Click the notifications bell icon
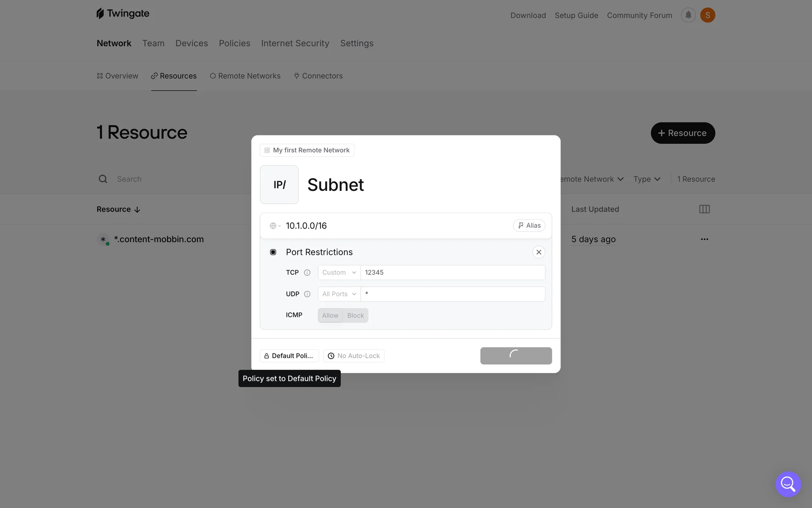This screenshot has width=812, height=508. point(688,15)
